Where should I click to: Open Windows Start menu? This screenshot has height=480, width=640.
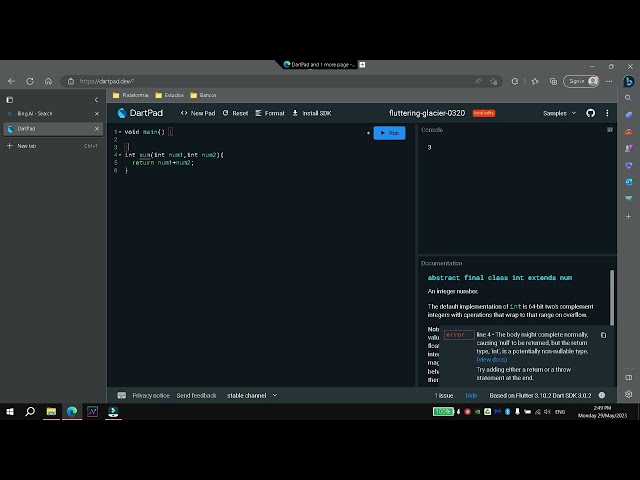pyautogui.click(x=10, y=411)
